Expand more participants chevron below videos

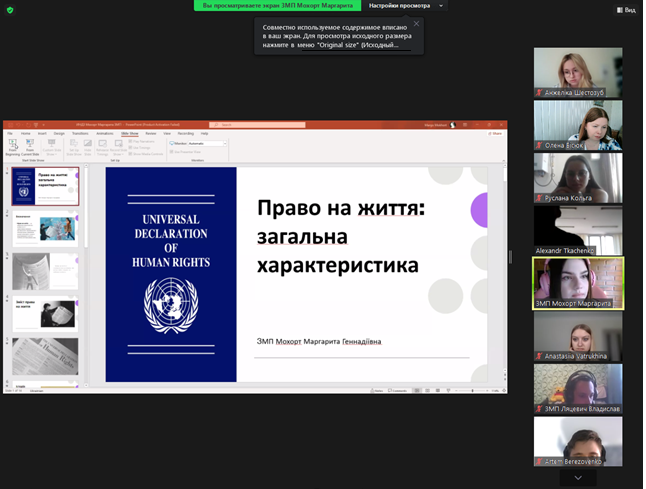pos(578,478)
